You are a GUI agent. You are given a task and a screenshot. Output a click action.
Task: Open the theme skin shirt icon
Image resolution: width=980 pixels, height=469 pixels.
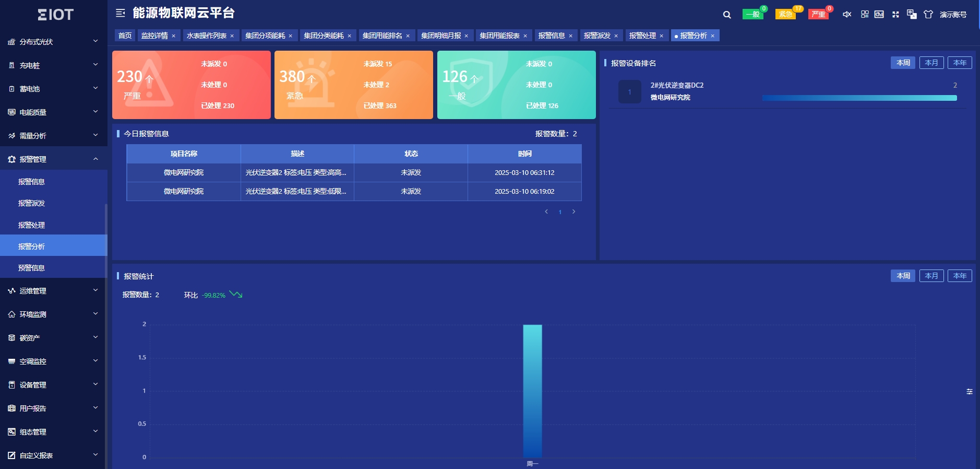[928, 15]
